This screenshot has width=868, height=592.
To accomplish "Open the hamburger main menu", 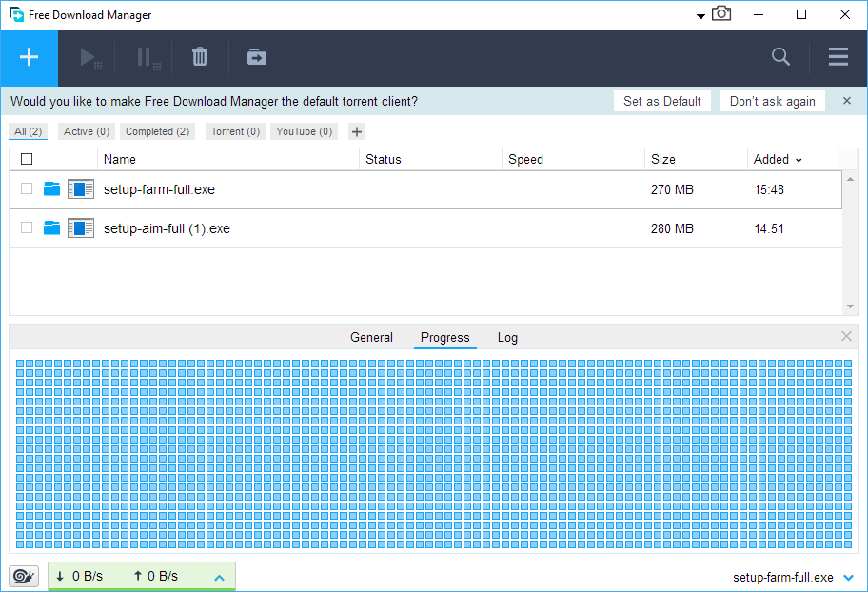I will tap(838, 56).
